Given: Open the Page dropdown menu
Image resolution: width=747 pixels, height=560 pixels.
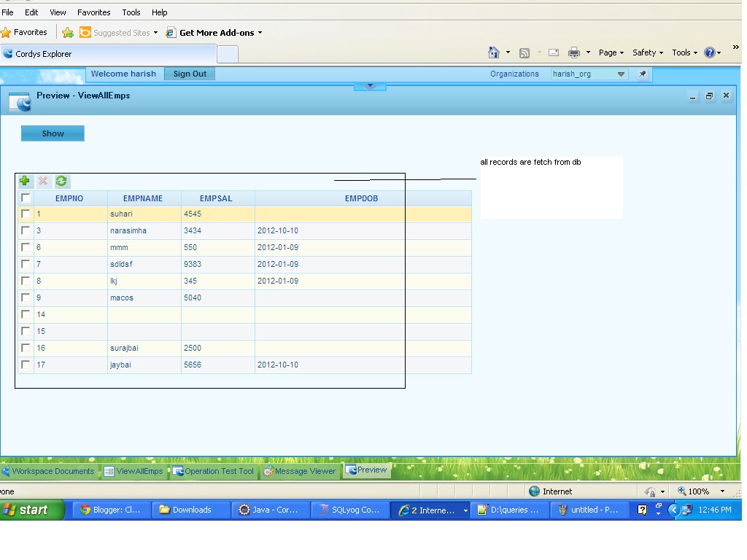Looking at the screenshot, I should (x=611, y=52).
